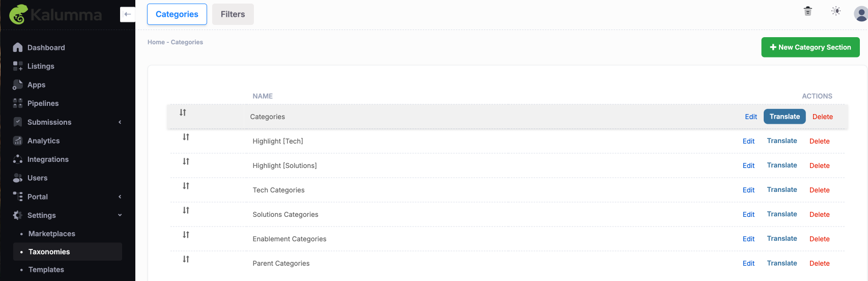Click reorder handle for Parent Categories row
Image resolution: width=868 pixels, height=281 pixels.
186,259
